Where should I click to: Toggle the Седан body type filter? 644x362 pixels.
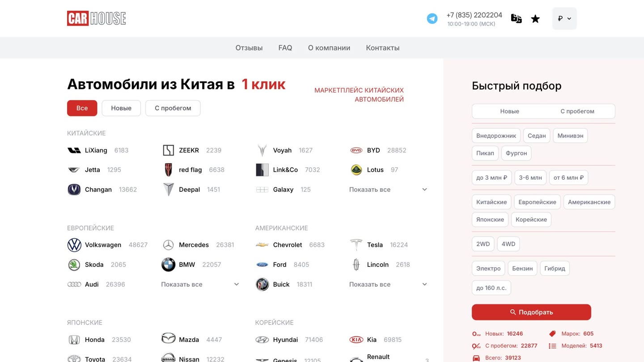click(537, 136)
